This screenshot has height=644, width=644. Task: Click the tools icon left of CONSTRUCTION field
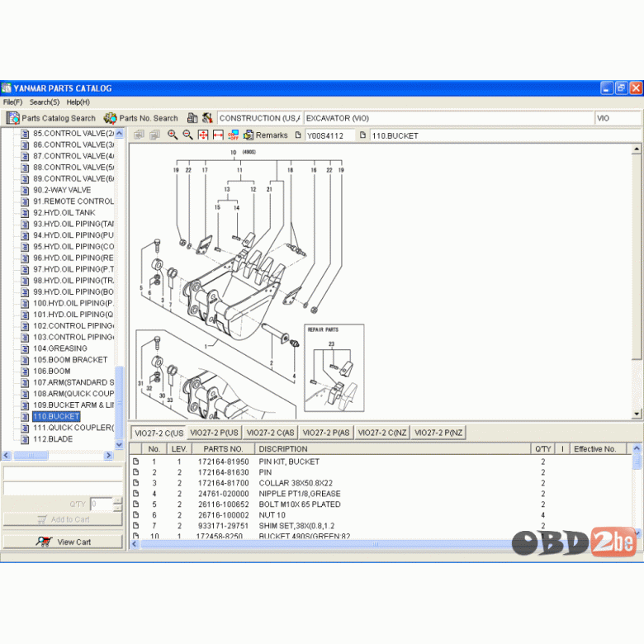click(x=207, y=118)
